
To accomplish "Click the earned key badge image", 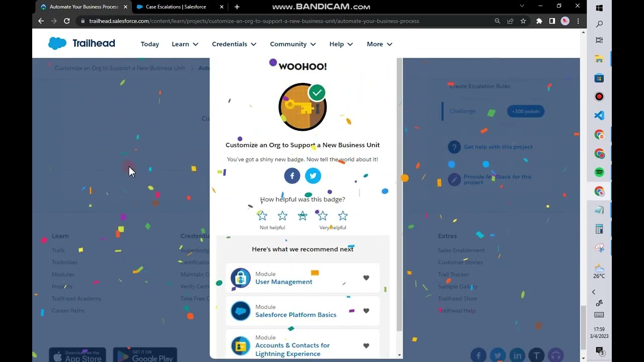I will [x=302, y=107].
